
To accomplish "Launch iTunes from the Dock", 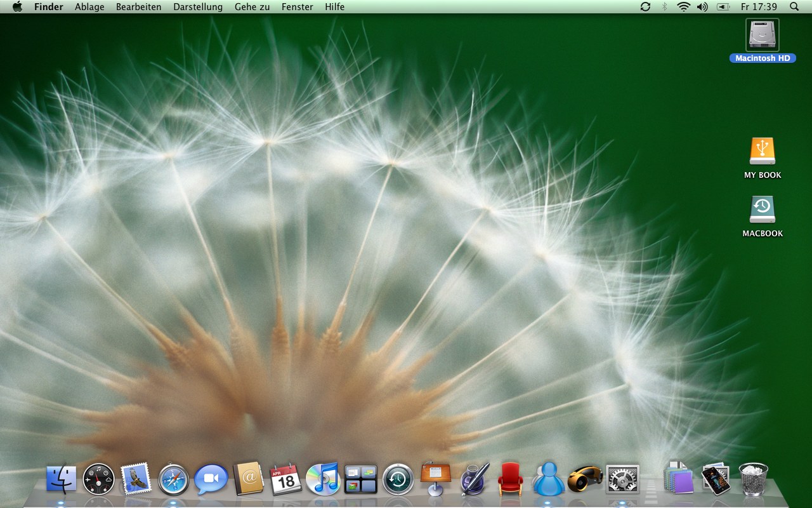I will pos(323,479).
